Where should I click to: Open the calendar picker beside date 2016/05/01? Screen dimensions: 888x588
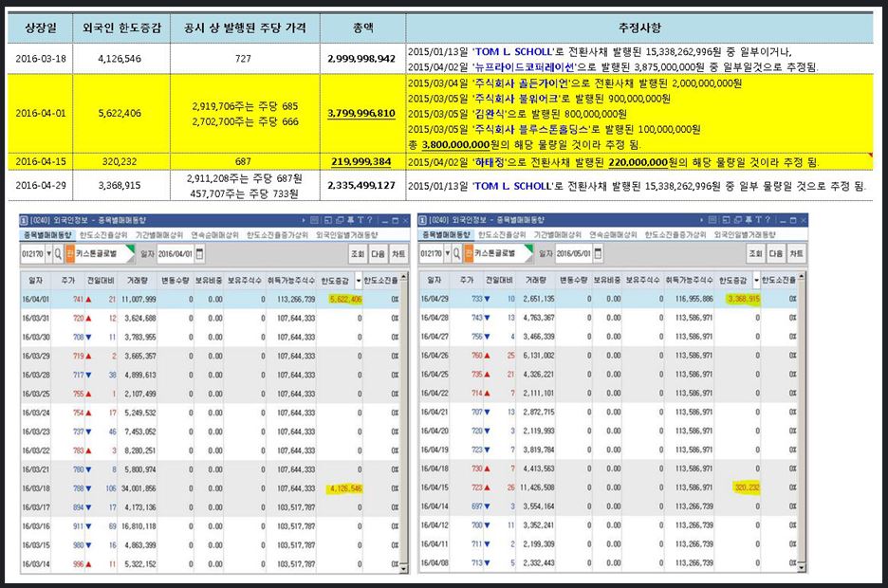click(598, 254)
